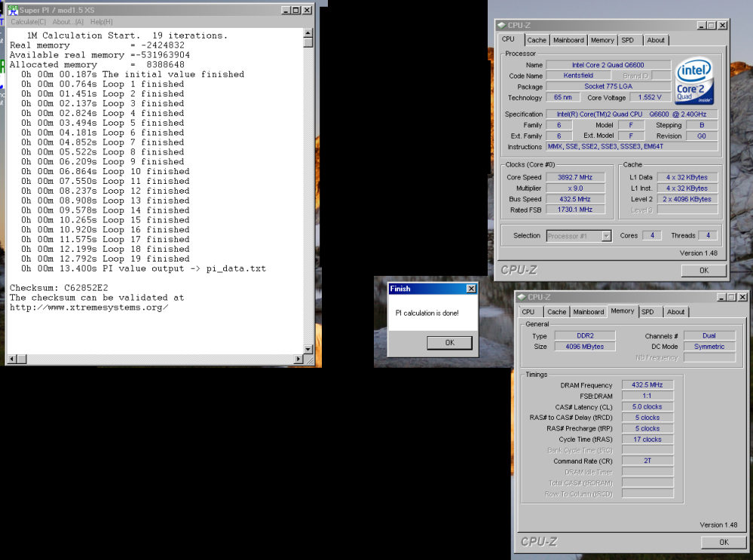The image size is (753, 560).
Task: Click OK in lower CPU-Z memory window
Action: [x=724, y=542]
